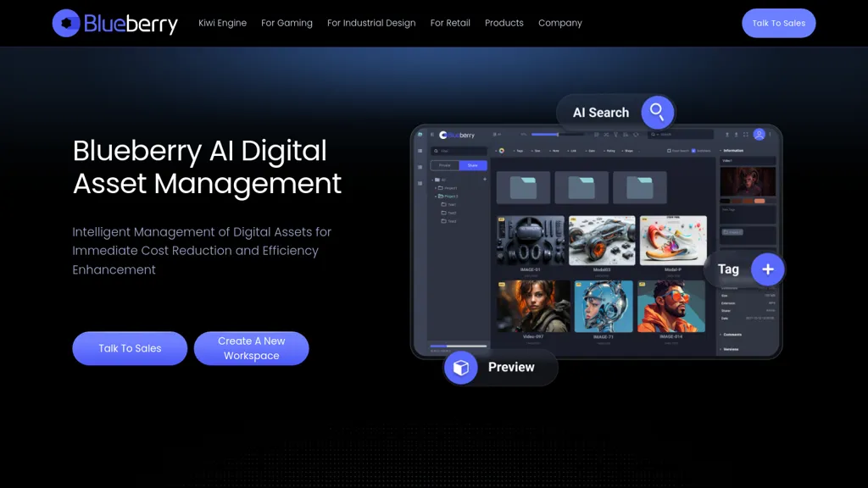The height and width of the screenshot is (488, 868).
Task: Click the Preview cube icon
Action: pos(461,368)
